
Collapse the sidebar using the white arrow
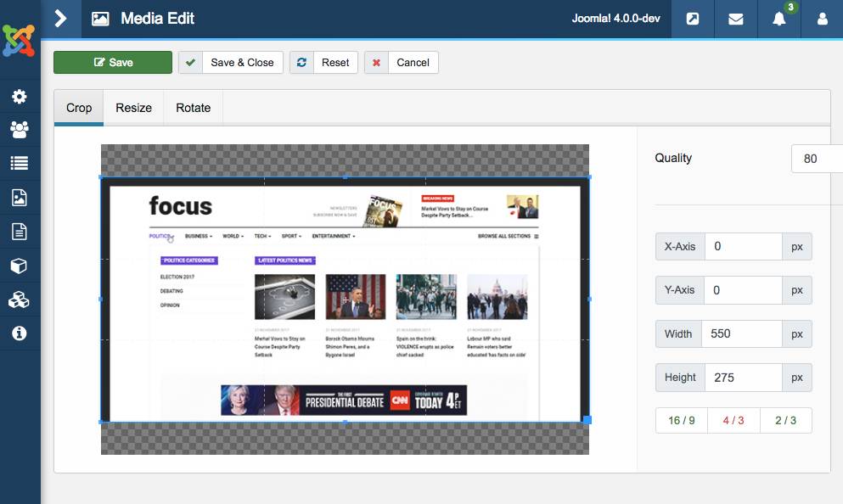click(x=60, y=18)
